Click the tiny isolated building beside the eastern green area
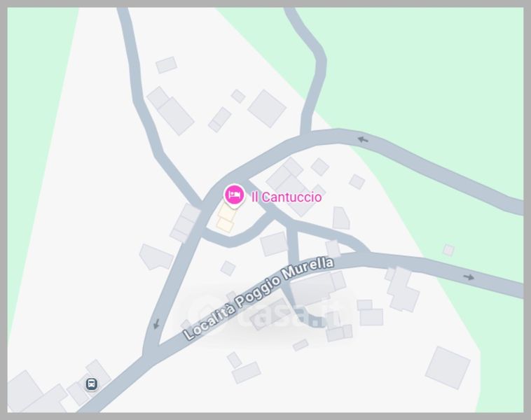The width and height of the screenshot is (531, 420). (x=448, y=250)
